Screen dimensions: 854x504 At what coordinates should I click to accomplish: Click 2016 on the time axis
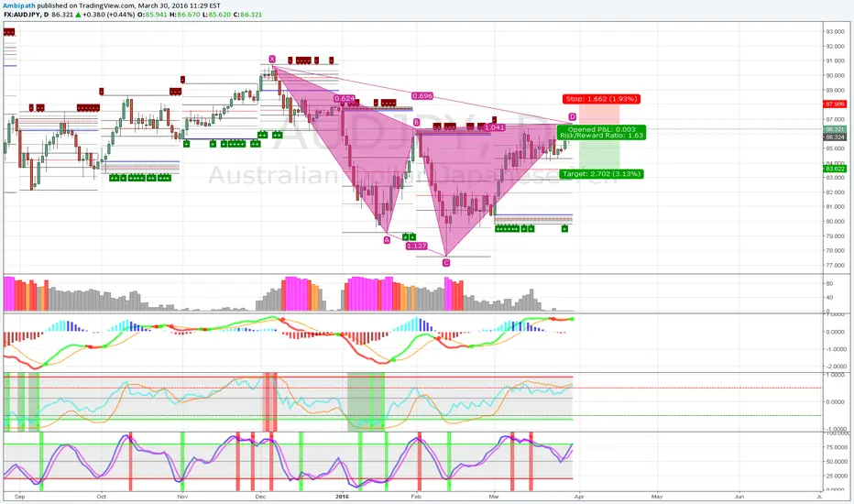click(x=342, y=497)
